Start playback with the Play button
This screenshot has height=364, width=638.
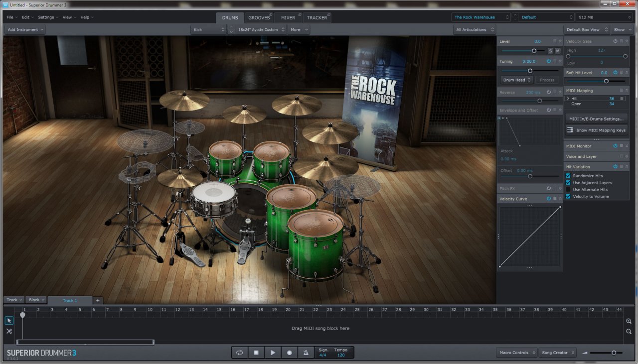(x=273, y=353)
